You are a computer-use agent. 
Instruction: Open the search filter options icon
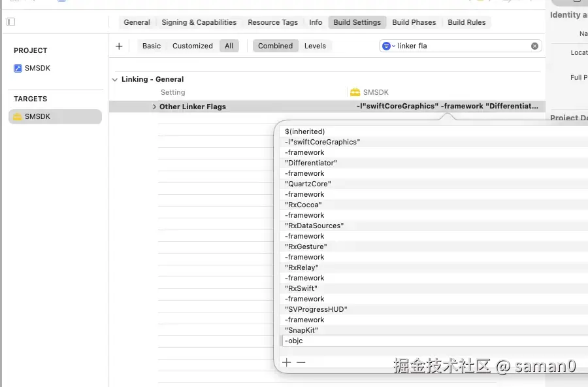(387, 46)
